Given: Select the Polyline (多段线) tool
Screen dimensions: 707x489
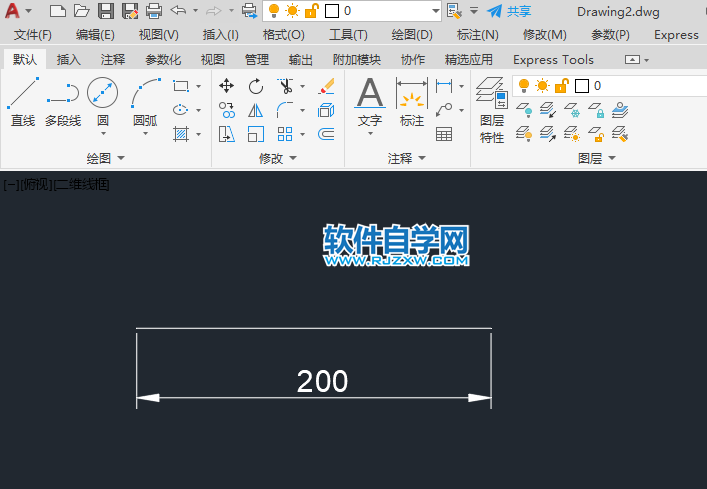Looking at the screenshot, I should click(63, 101).
